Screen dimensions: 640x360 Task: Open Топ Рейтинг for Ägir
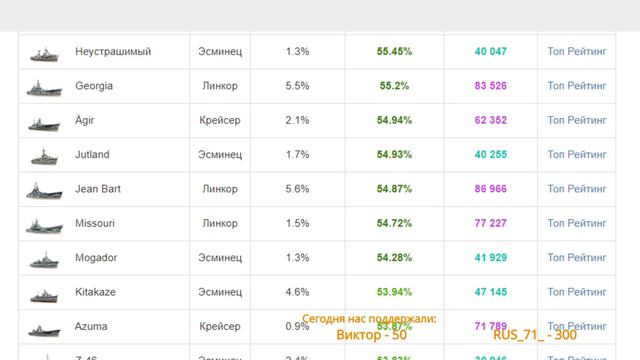577,120
